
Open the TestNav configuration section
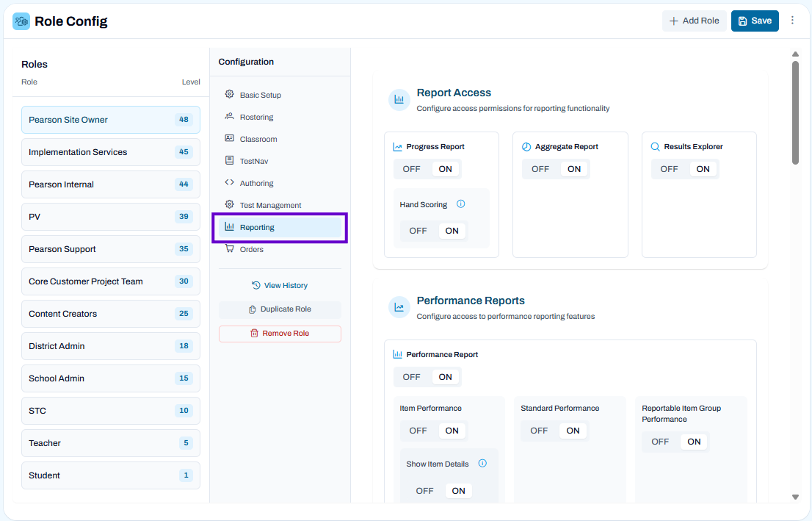(280, 161)
